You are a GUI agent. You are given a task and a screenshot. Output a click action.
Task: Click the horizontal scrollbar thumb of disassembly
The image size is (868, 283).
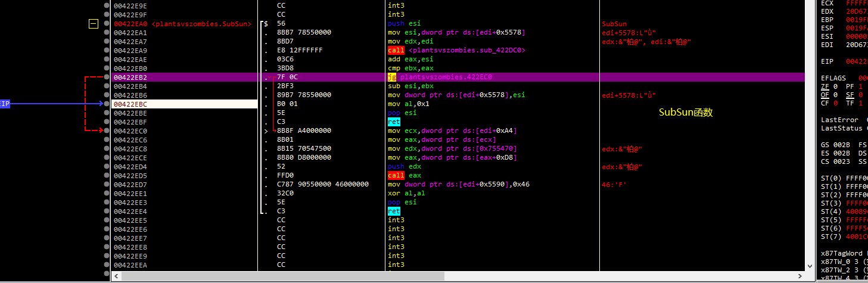pos(283,276)
